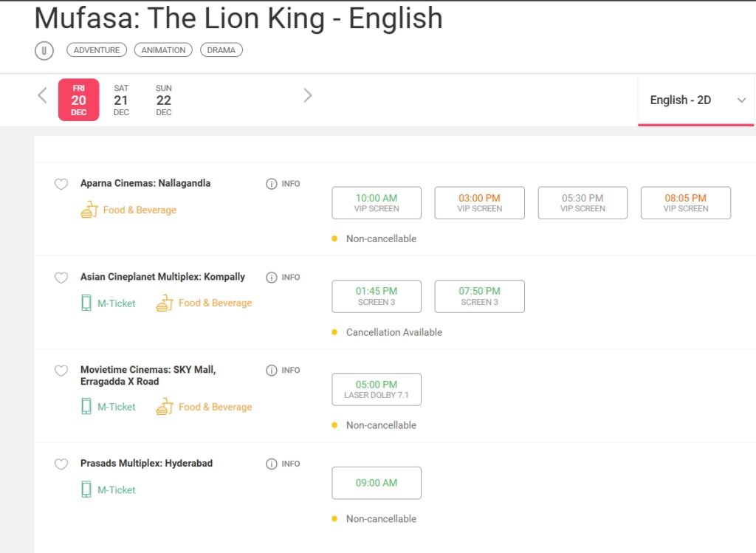The image size is (756, 553).
Task: Mark Prasads Multiplex as favorite
Action: point(61,464)
